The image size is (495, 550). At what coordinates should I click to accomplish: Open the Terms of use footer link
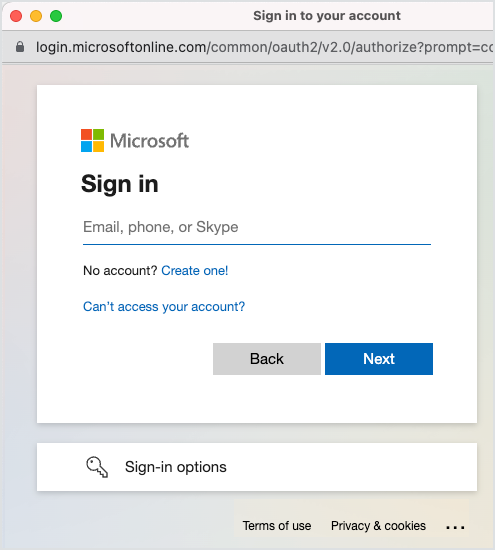click(277, 526)
